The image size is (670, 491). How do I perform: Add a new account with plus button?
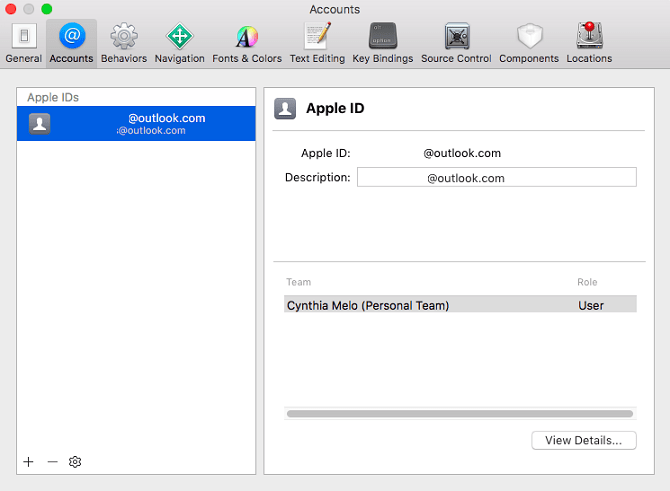(28, 462)
